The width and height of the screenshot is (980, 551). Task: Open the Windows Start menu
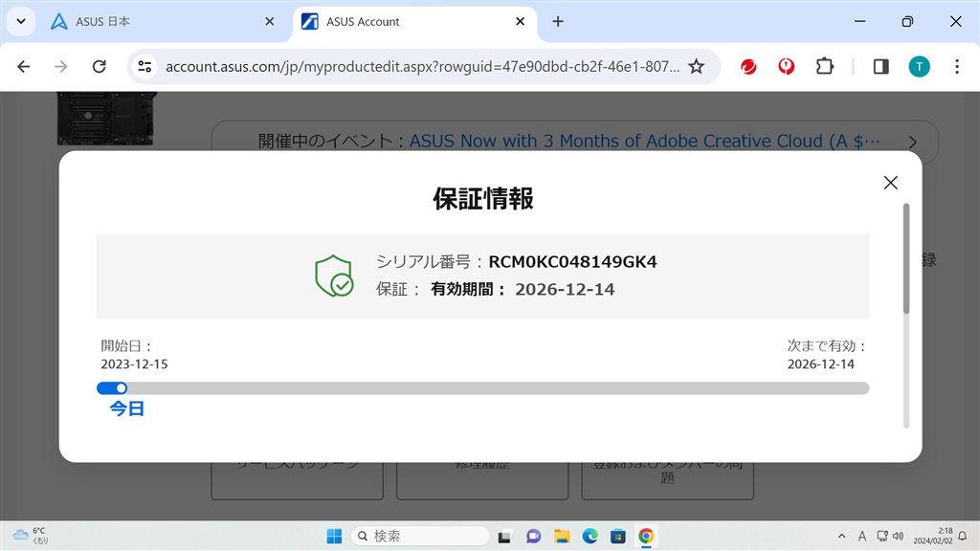(334, 536)
